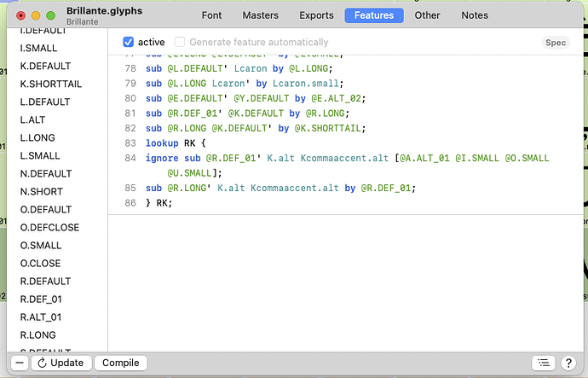Uncheck the active checkbox
588x378 pixels.
[129, 42]
